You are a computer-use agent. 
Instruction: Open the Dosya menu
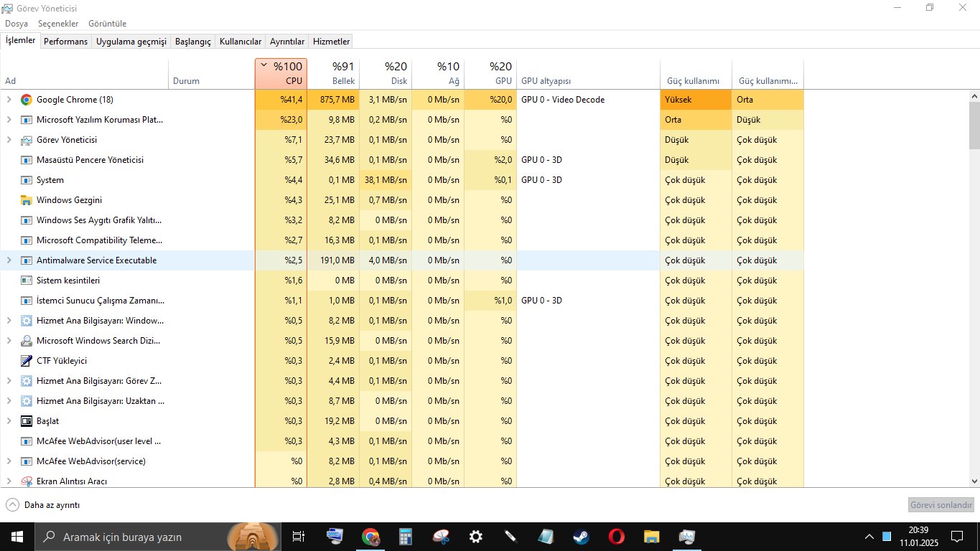17,24
